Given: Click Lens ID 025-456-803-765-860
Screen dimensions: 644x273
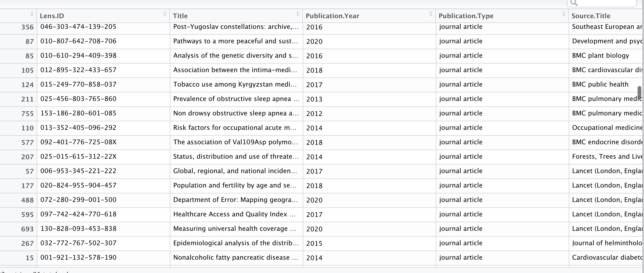Looking at the screenshot, I should coord(78,99).
